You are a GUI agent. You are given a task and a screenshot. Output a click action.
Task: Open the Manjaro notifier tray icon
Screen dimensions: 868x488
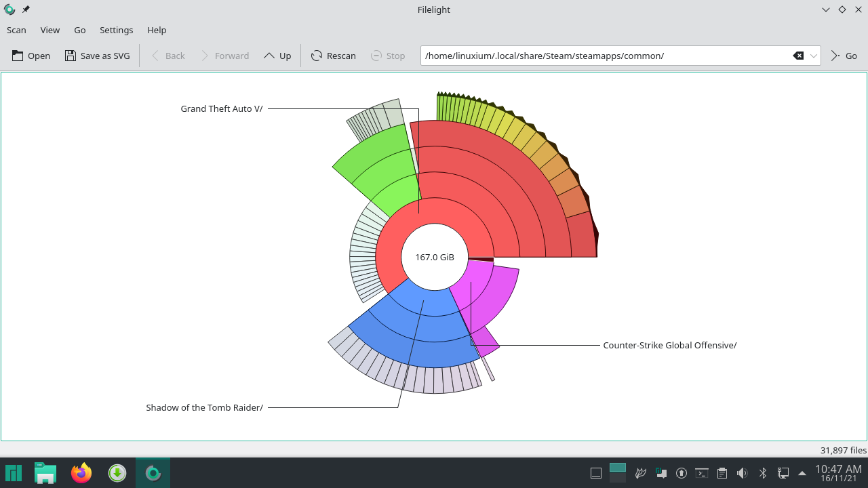(661, 473)
